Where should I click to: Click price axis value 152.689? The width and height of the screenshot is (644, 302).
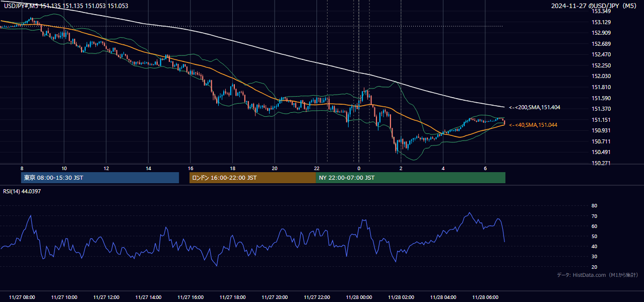click(601, 44)
